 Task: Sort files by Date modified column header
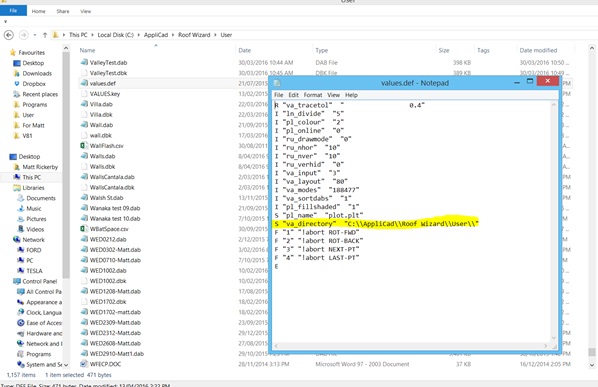538,50
